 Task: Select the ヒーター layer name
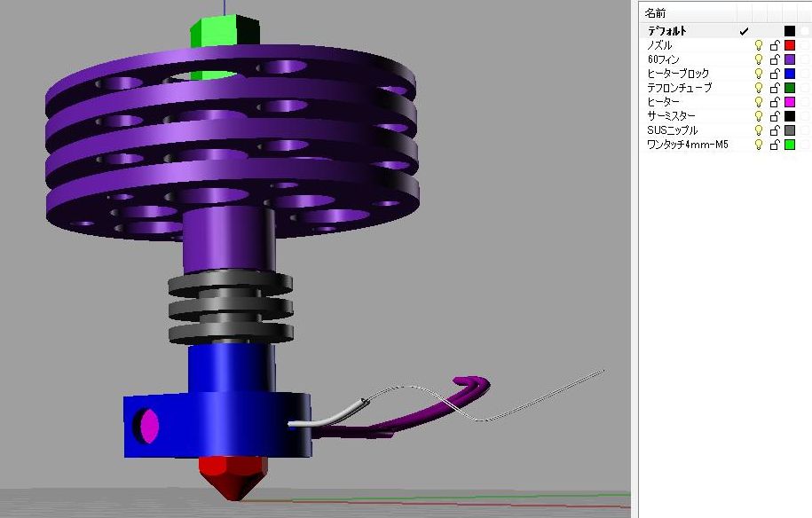663,102
